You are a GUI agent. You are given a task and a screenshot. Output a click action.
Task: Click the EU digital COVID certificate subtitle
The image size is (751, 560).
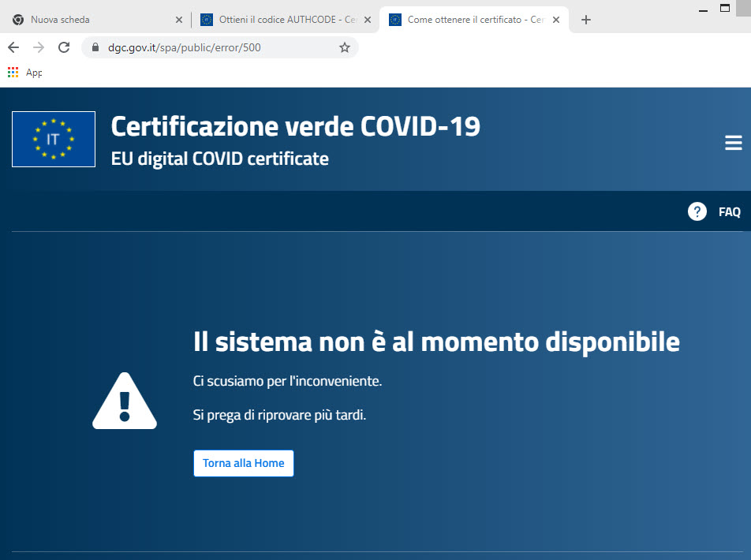click(220, 159)
